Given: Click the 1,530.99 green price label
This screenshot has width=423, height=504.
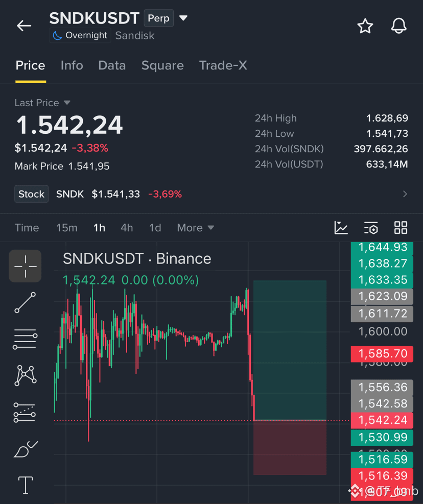Looking at the screenshot, I should point(382,438).
